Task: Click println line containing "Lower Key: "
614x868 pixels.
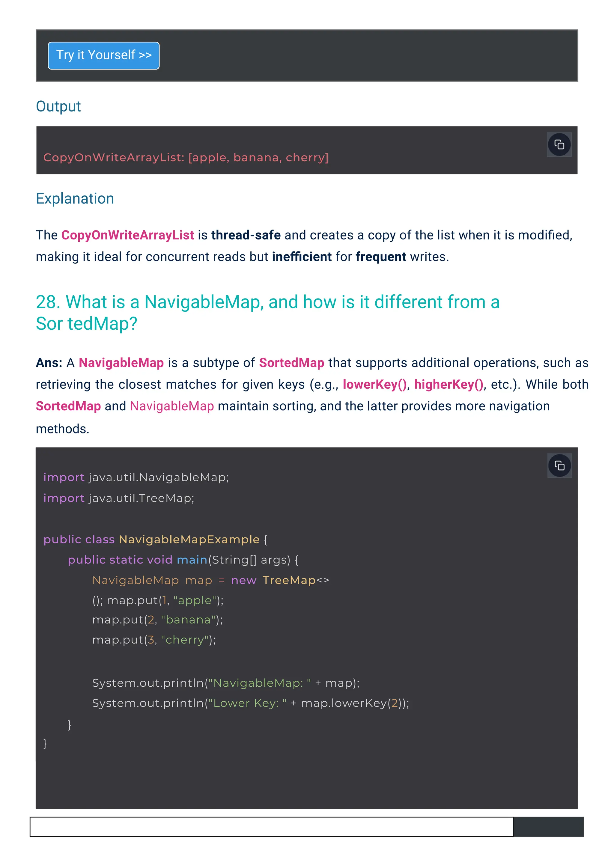Action: 251,703
